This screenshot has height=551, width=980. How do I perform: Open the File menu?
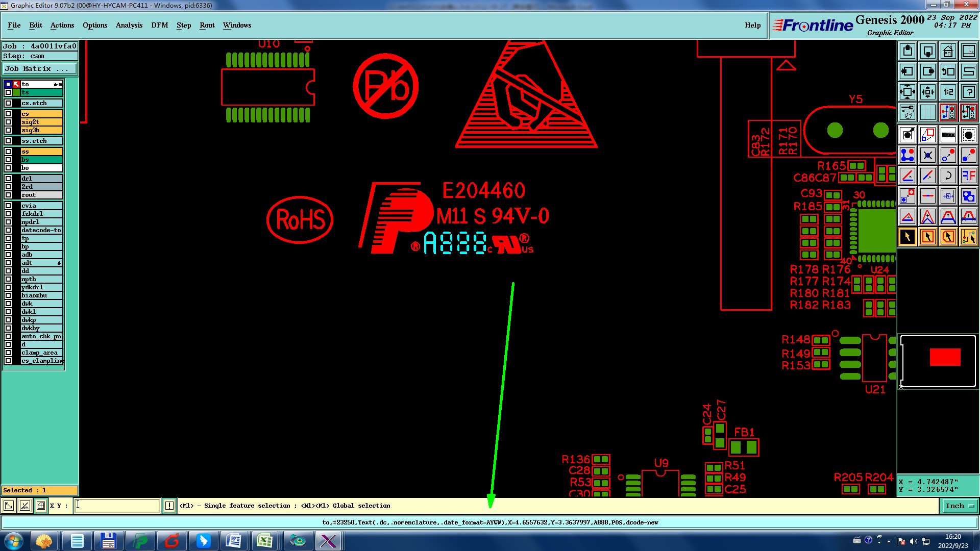[14, 25]
